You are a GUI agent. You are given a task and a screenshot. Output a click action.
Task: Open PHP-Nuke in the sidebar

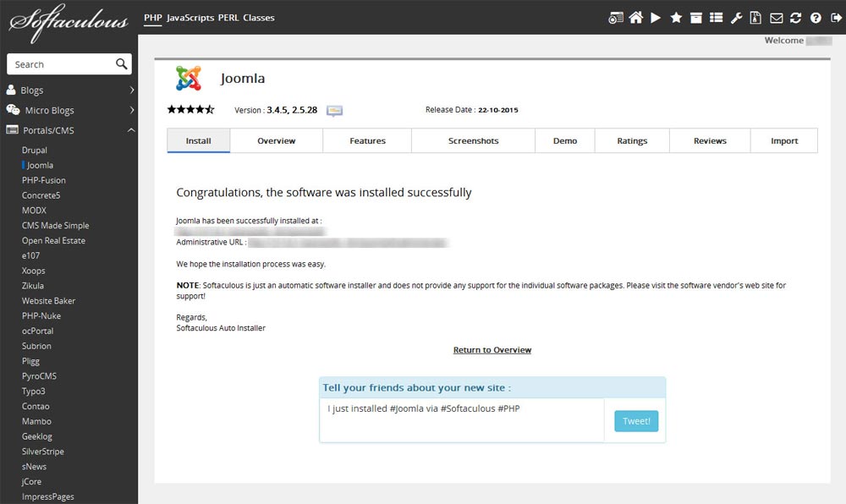[x=41, y=316]
